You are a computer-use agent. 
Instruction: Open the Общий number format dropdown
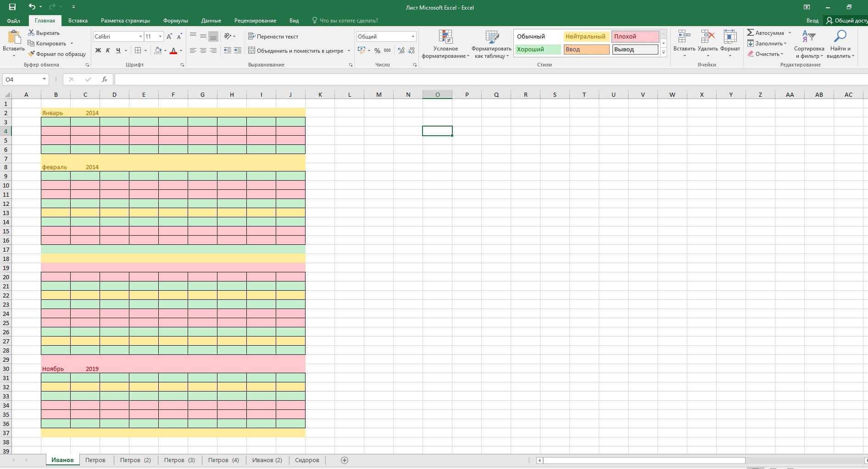pyautogui.click(x=413, y=36)
